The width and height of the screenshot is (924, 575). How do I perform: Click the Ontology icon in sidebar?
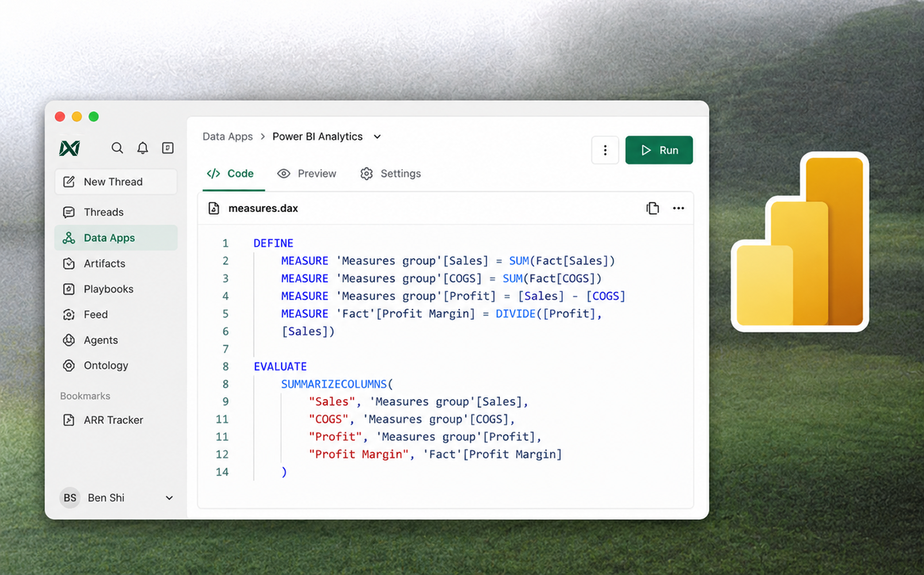69,366
